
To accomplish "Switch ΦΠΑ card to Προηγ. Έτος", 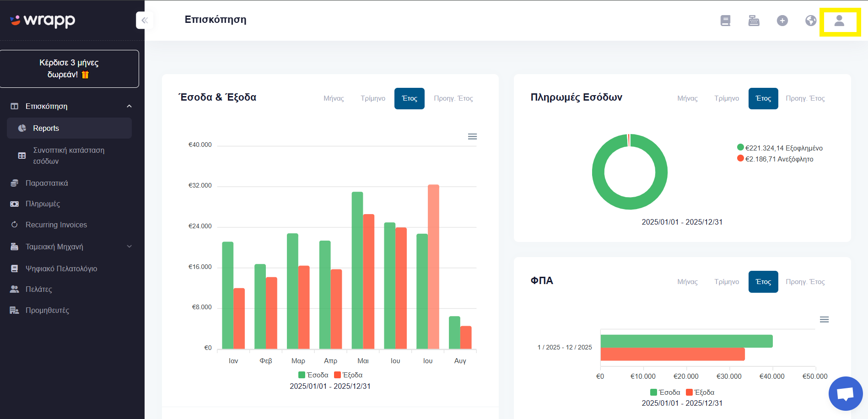I will (805, 282).
